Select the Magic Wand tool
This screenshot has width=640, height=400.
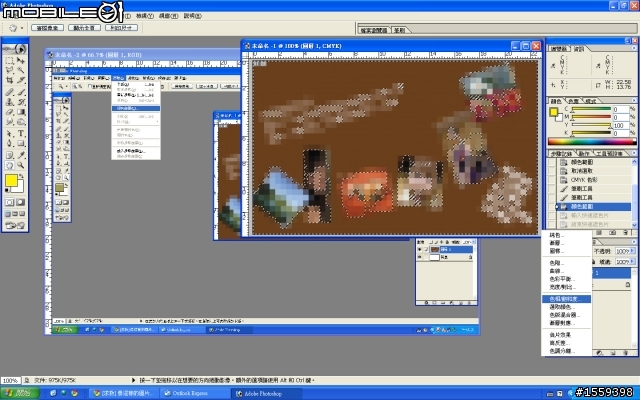20,70
